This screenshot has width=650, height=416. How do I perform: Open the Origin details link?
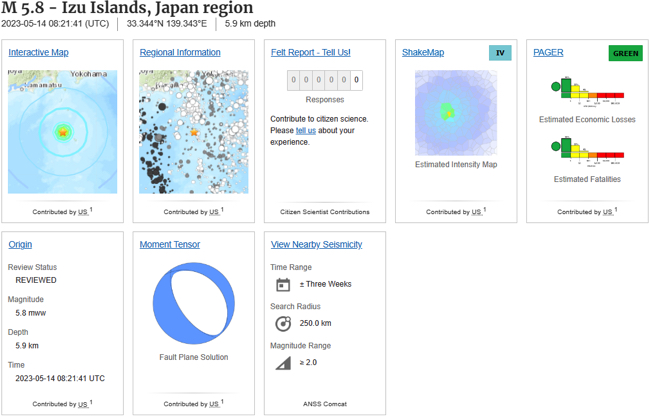[20, 245]
